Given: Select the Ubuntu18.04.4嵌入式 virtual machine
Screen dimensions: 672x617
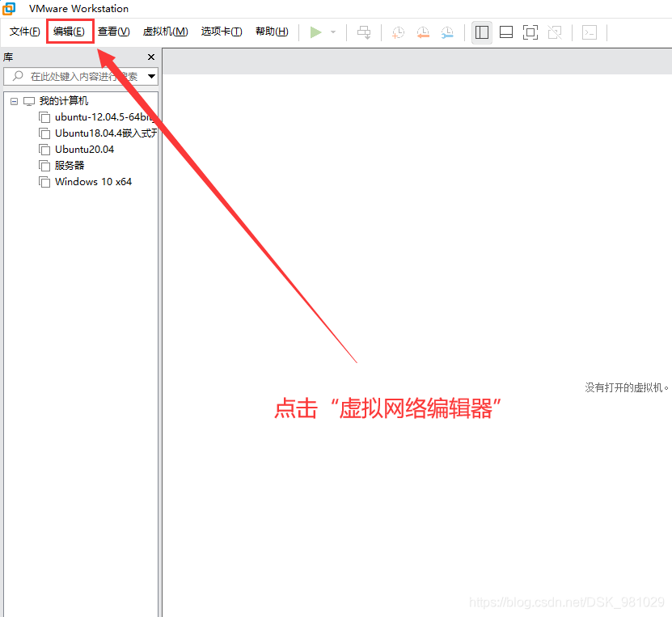Looking at the screenshot, I should 106,133.
